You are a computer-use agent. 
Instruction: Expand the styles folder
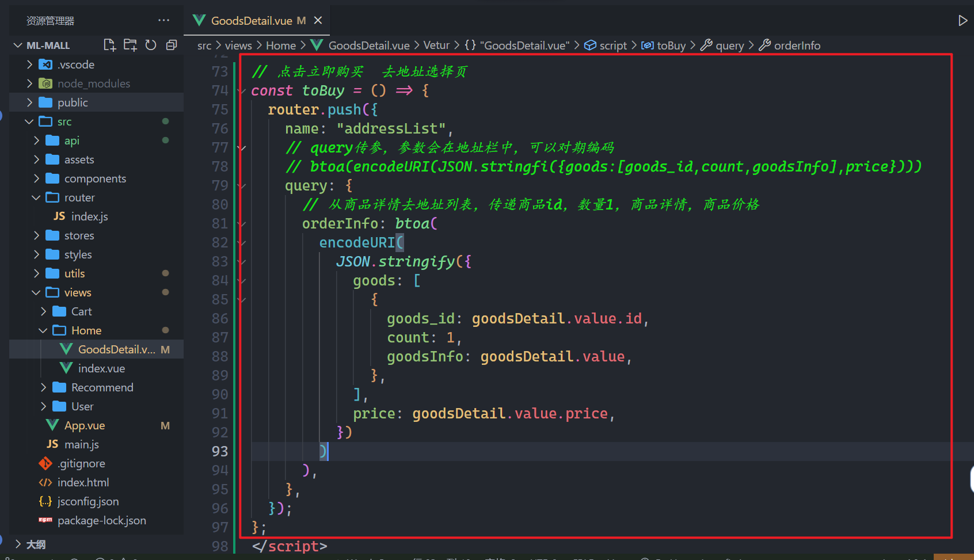click(37, 254)
